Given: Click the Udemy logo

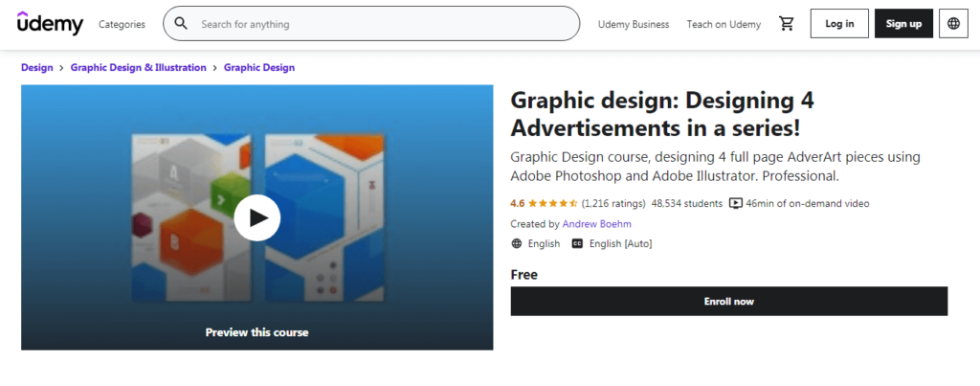Looking at the screenshot, I should click(50, 24).
